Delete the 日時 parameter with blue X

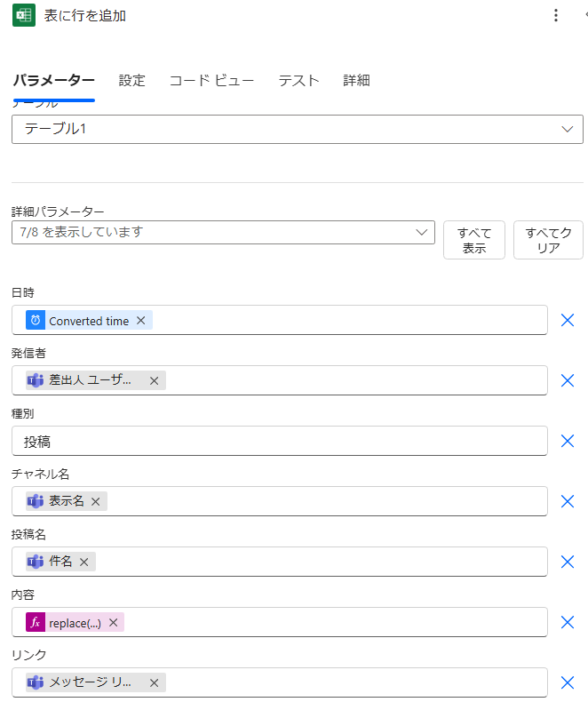(x=568, y=321)
